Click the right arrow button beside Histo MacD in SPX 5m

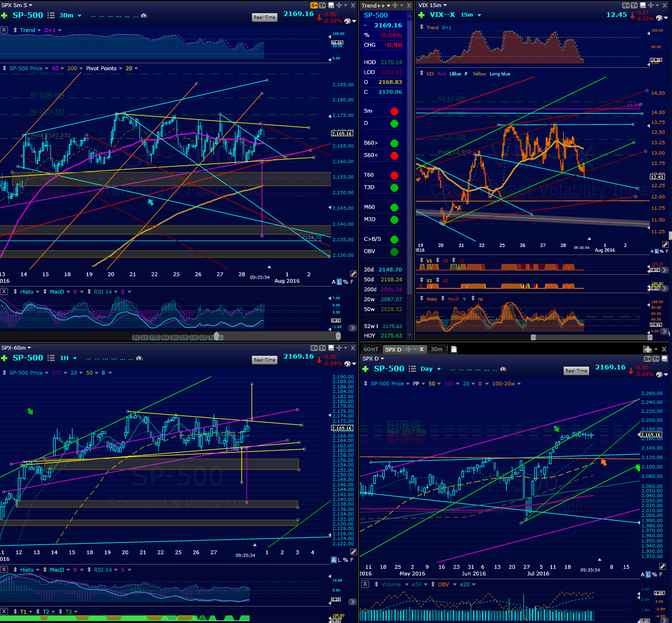pyautogui.click(x=352, y=328)
